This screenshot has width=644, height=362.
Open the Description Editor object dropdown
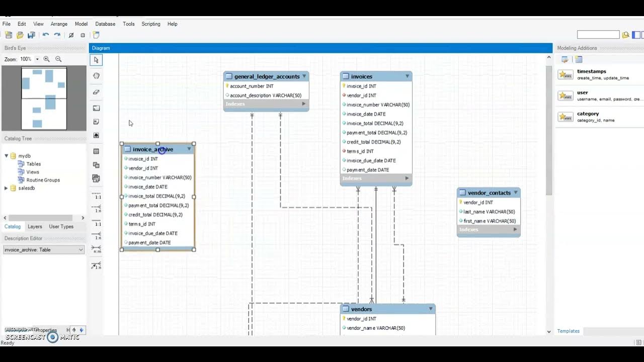click(81, 250)
